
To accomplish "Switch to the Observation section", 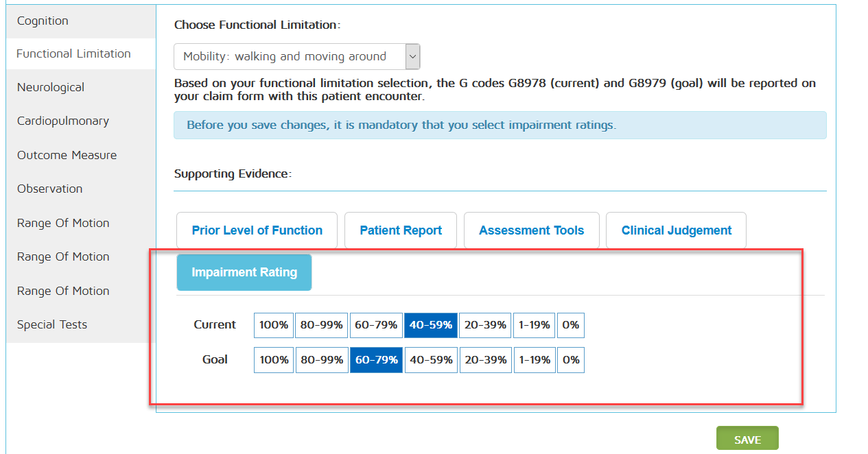I will (x=50, y=189).
